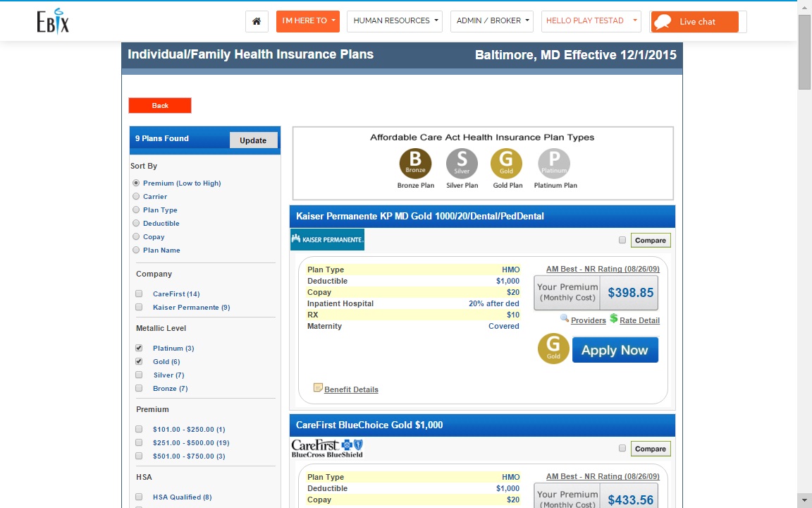812x508 pixels.
Task: Click the '9 Plans Found' label
Action: [162, 138]
